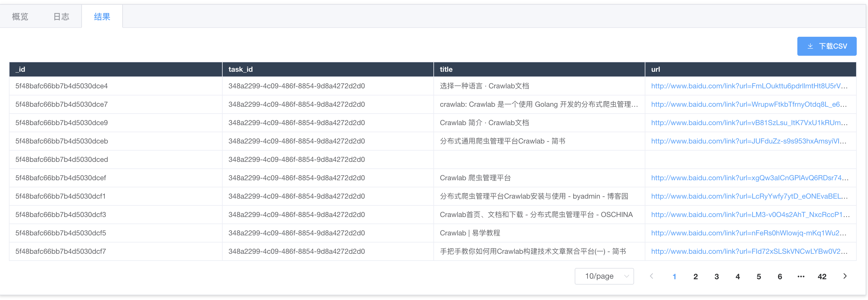Open the baidu link starting xgQw3aICn
The height and width of the screenshot is (300, 868).
[x=750, y=178]
